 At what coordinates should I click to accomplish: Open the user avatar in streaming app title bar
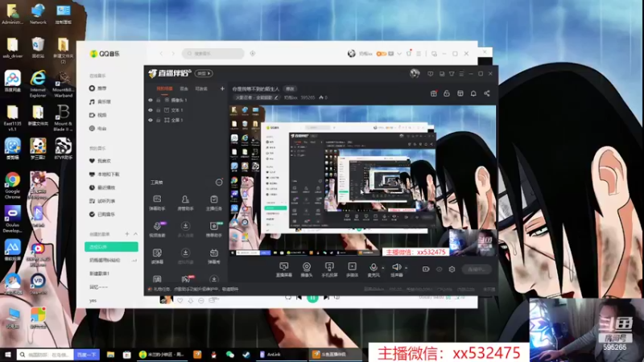[415, 73]
